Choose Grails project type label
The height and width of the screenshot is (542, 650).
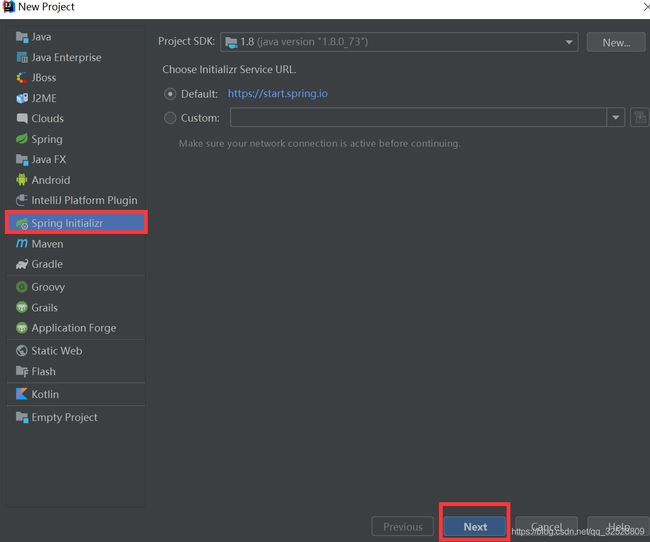[45, 308]
